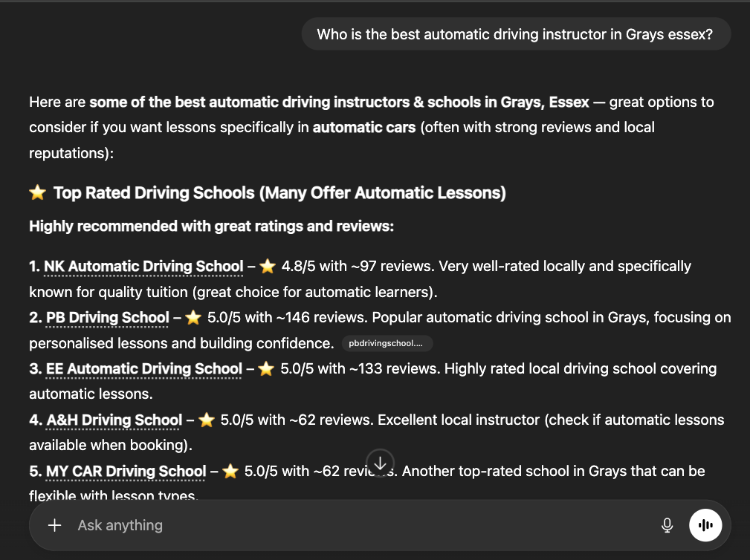750x560 pixels.
Task: Click the plus attach icon
Action: [54, 526]
